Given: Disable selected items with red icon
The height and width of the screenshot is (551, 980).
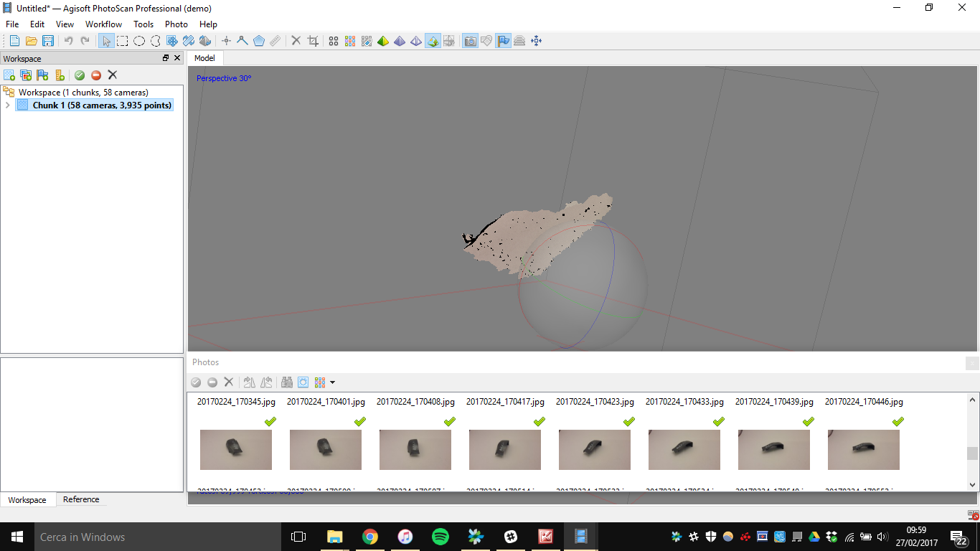Looking at the screenshot, I should point(96,75).
